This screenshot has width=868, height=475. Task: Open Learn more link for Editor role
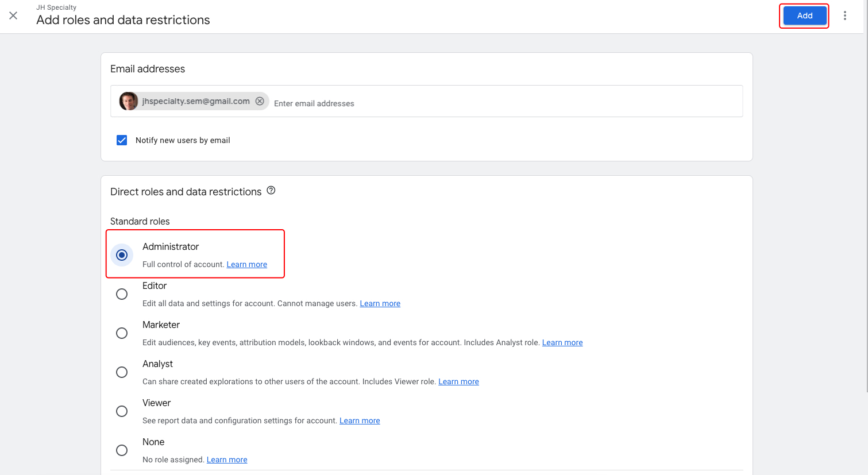pyautogui.click(x=380, y=303)
